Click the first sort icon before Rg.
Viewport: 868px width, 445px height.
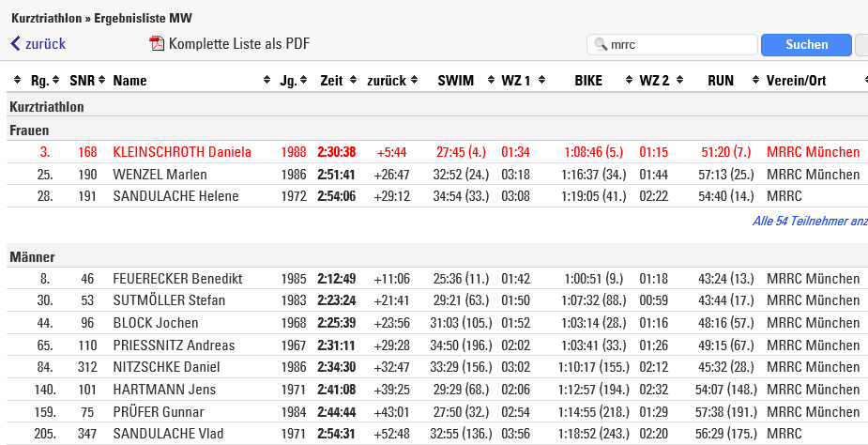(x=18, y=81)
